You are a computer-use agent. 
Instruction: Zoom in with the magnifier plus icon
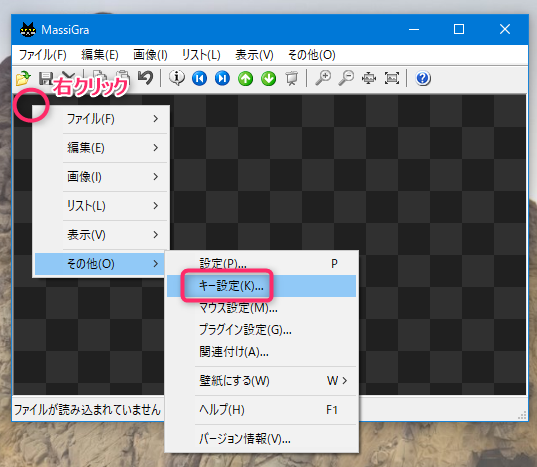[x=323, y=78]
